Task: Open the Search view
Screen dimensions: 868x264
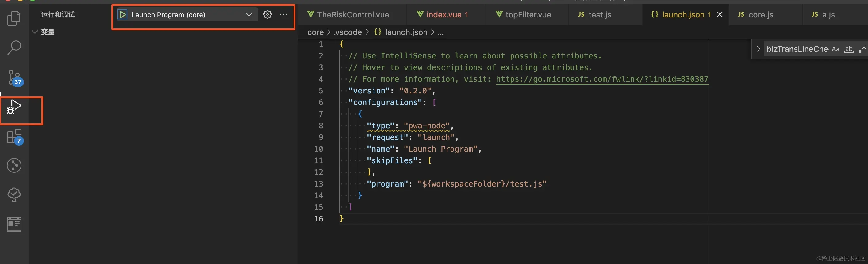Action: coord(14,47)
